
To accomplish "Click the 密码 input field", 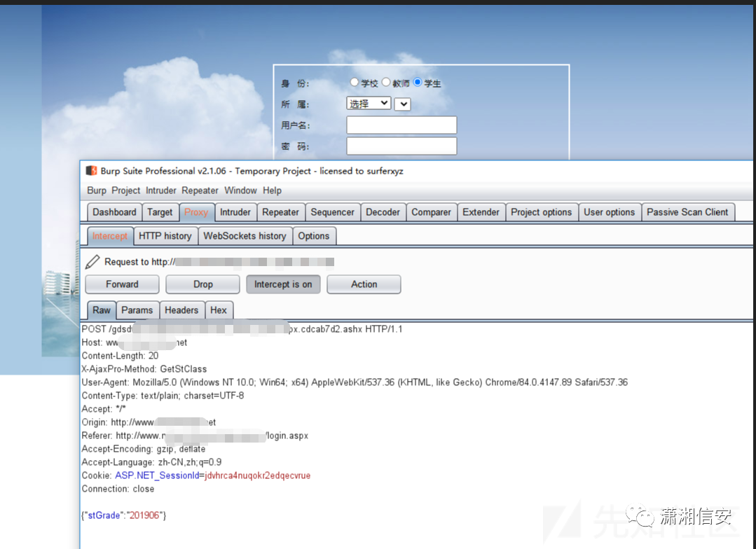I will tap(401, 146).
